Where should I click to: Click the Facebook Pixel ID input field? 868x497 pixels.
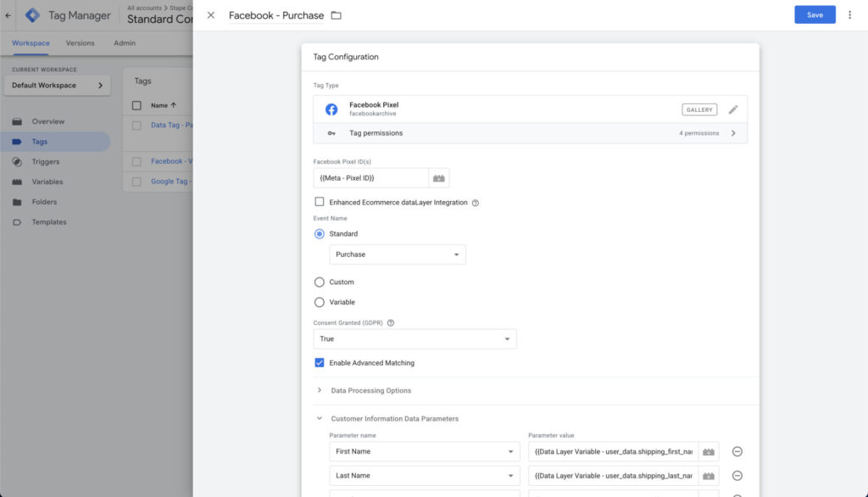click(370, 178)
